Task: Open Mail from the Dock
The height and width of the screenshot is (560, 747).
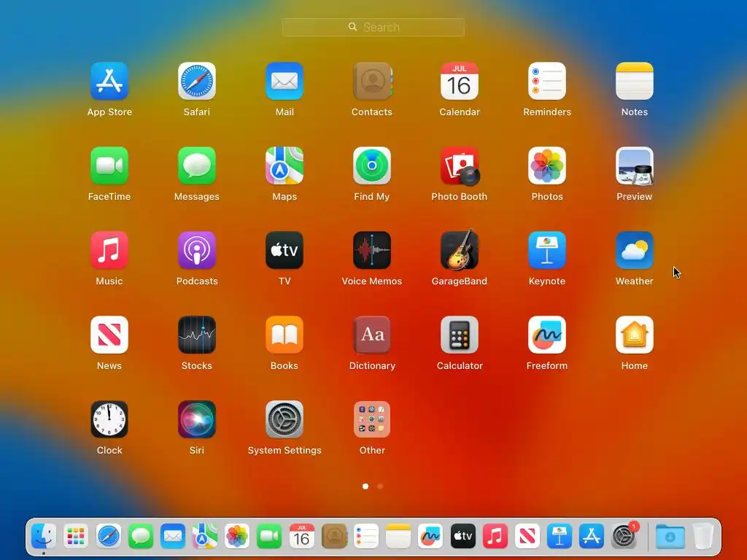Action: [172, 536]
